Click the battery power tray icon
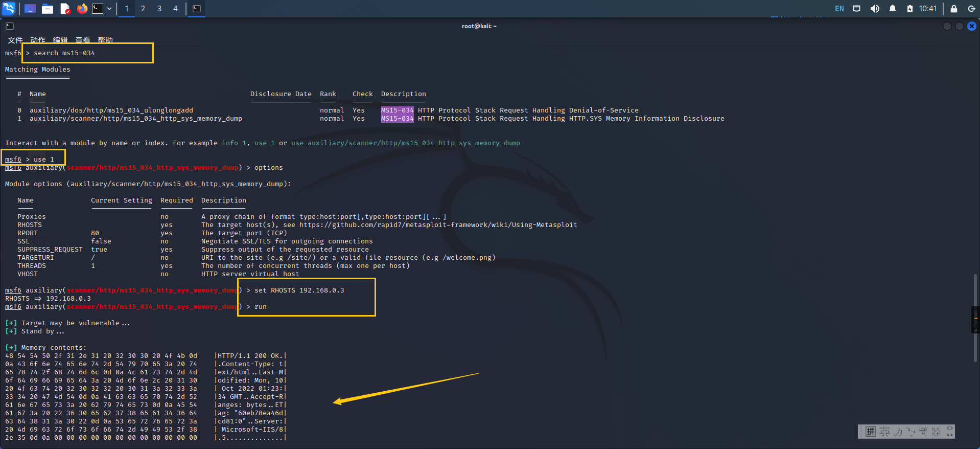The image size is (980, 449). click(x=910, y=9)
